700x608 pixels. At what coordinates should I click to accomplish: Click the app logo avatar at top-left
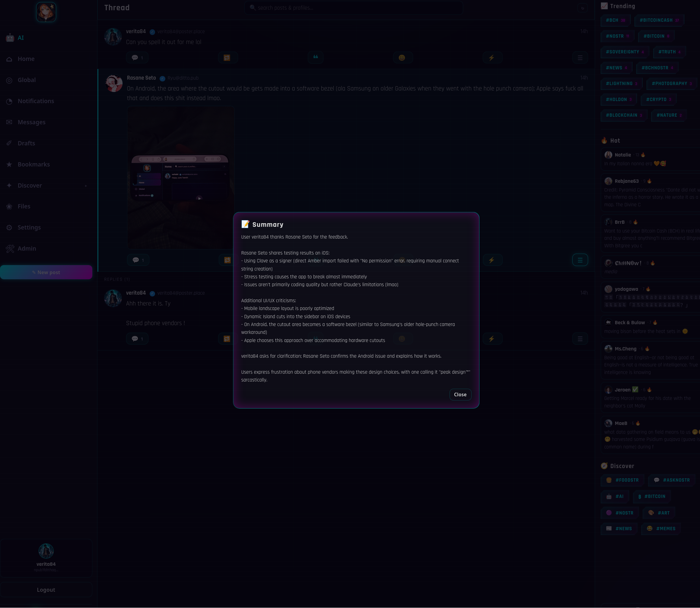46,12
